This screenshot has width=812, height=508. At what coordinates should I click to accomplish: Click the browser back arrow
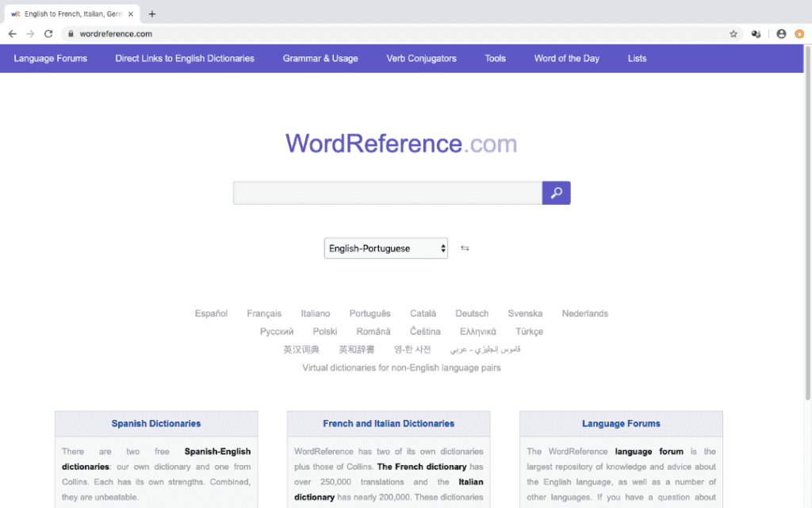click(12, 34)
